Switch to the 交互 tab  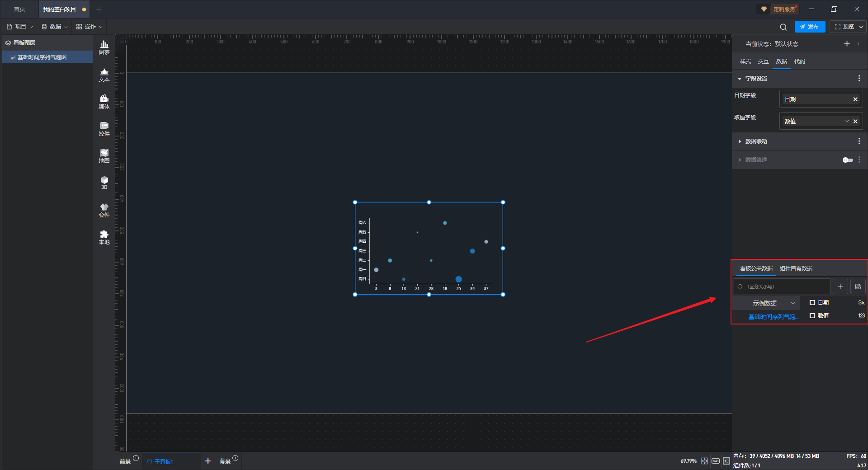pos(764,61)
